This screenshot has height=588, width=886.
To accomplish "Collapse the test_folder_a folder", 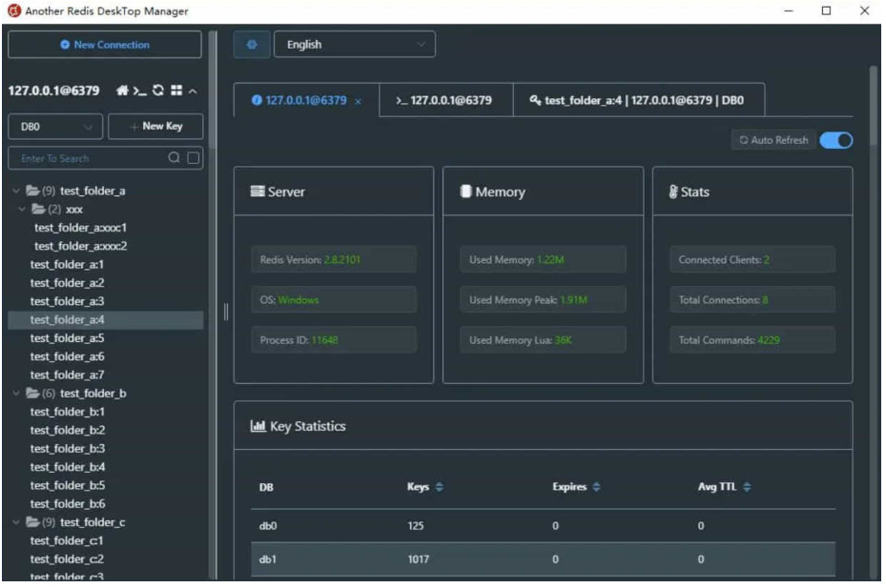I will pos(16,191).
